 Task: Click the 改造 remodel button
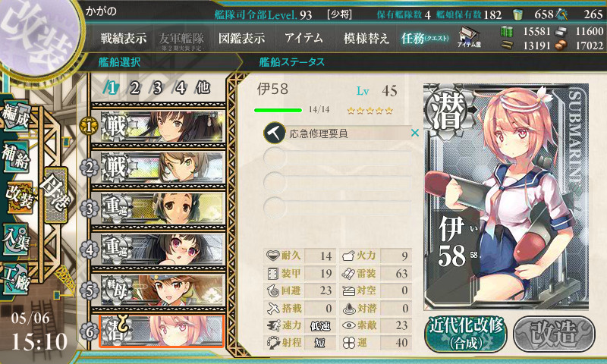pos(554,334)
